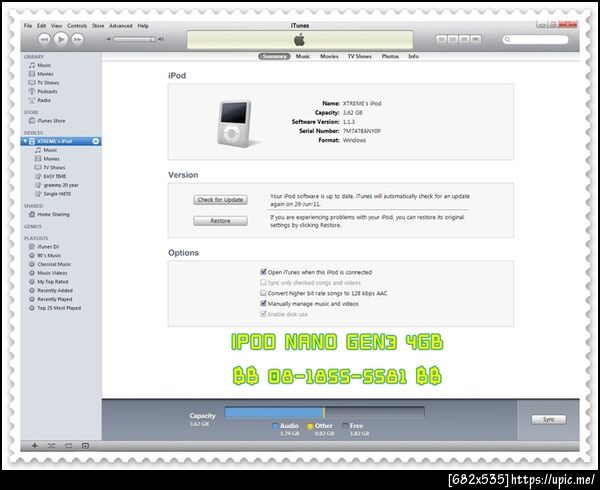Click the capacity usage bar
The image size is (600, 490).
[324, 412]
